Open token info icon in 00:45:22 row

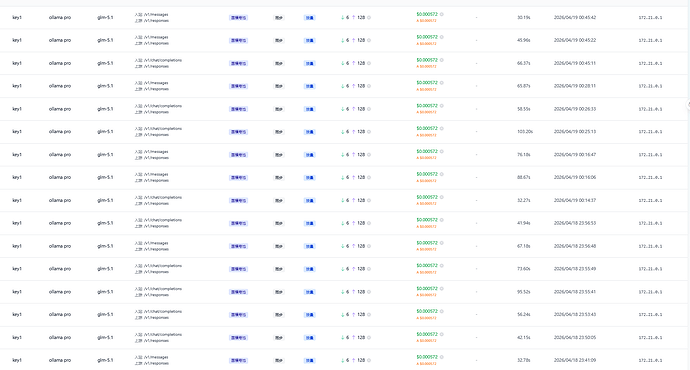pos(369,40)
